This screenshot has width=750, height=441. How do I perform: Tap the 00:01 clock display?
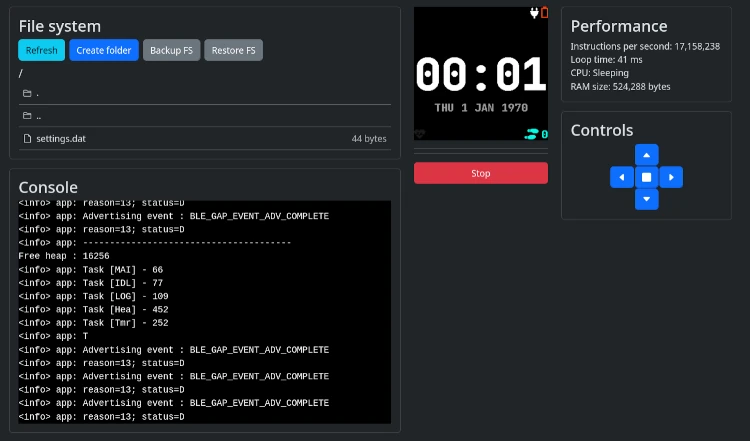[480, 75]
